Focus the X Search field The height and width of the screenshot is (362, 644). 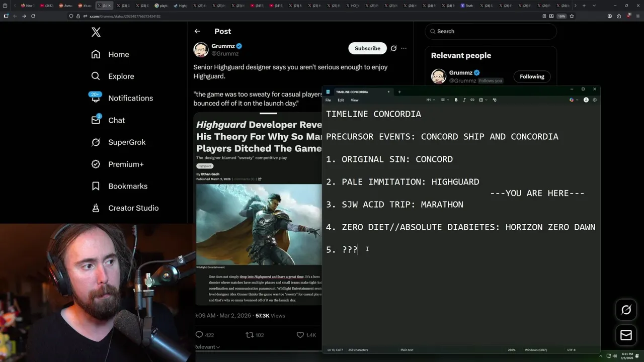pyautogui.click(x=491, y=31)
